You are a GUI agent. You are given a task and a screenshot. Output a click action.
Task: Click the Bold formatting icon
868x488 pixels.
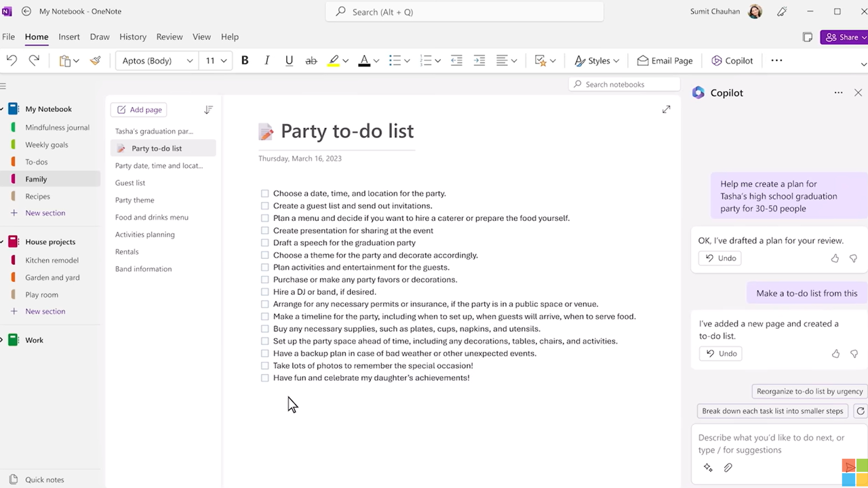click(245, 60)
